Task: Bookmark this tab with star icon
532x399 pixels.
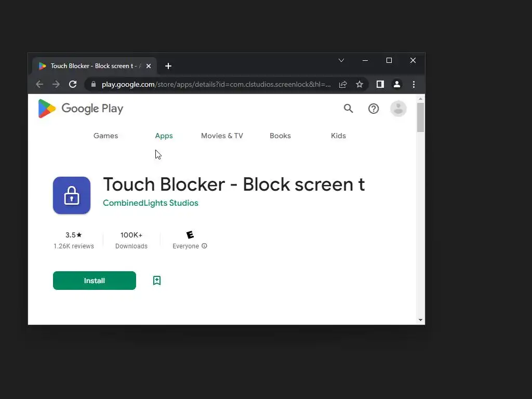Action: [x=360, y=84]
